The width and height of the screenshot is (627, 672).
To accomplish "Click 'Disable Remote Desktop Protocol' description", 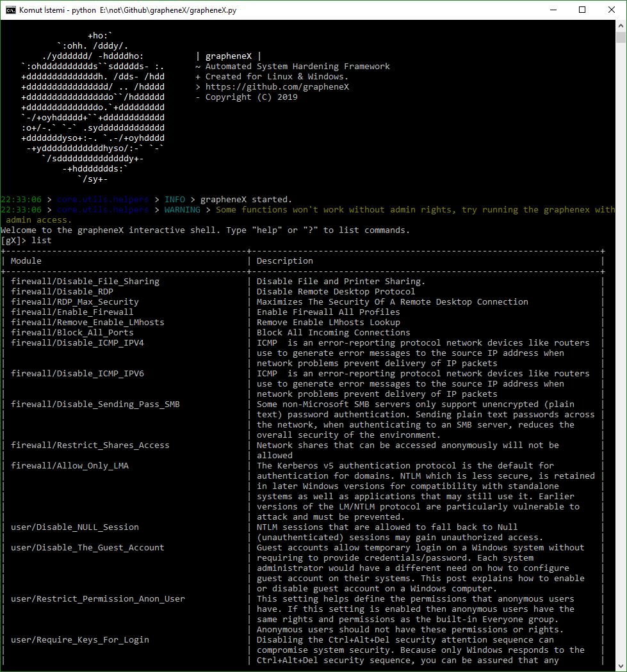I will pyautogui.click(x=336, y=291).
